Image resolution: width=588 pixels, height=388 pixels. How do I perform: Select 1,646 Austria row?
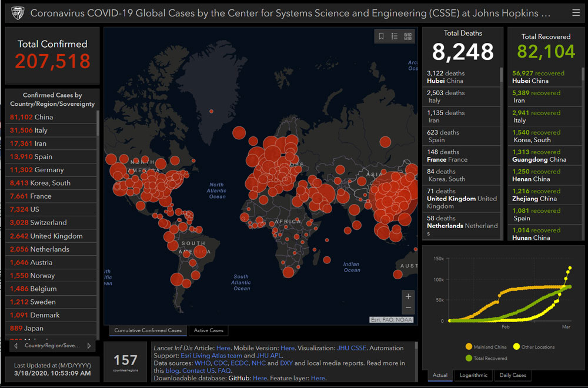pyautogui.click(x=51, y=262)
